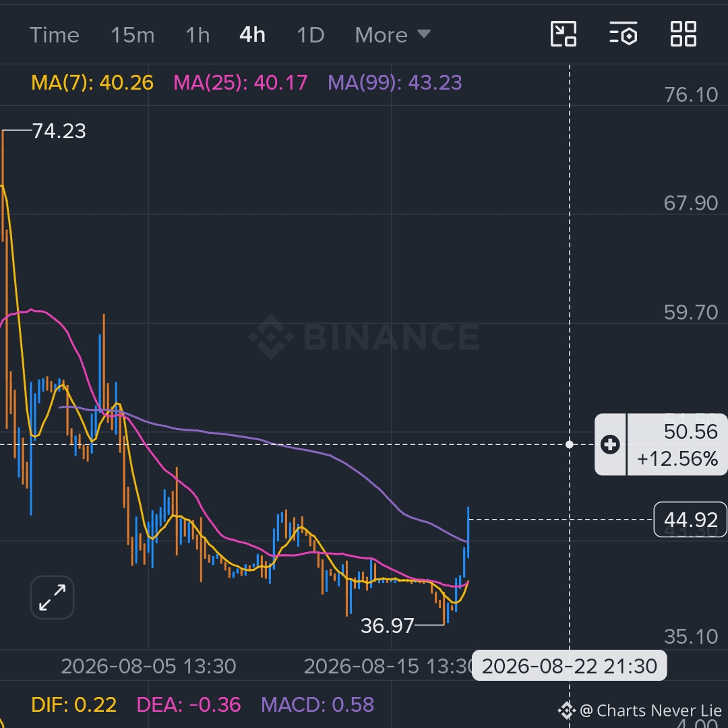
Task: Click the +12.56% change label
Action: (677, 459)
